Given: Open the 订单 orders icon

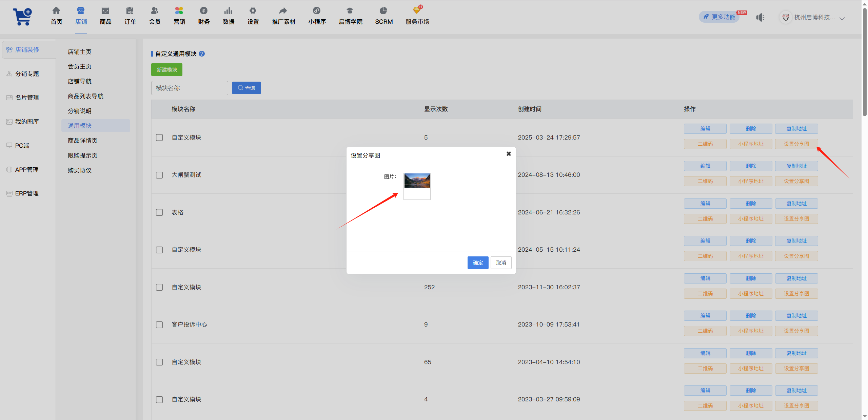Looking at the screenshot, I should point(130,11).
